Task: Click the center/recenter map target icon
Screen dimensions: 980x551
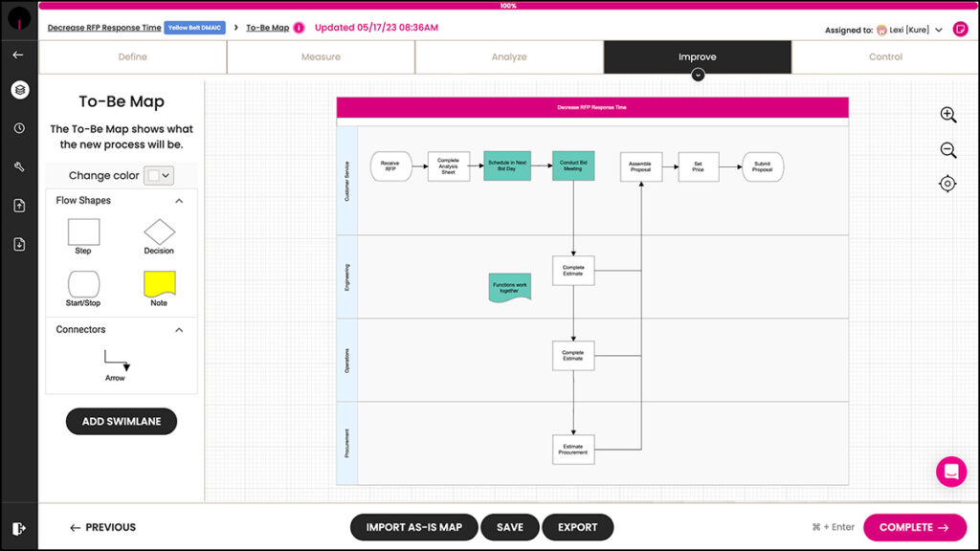Action: coord(947,184)
